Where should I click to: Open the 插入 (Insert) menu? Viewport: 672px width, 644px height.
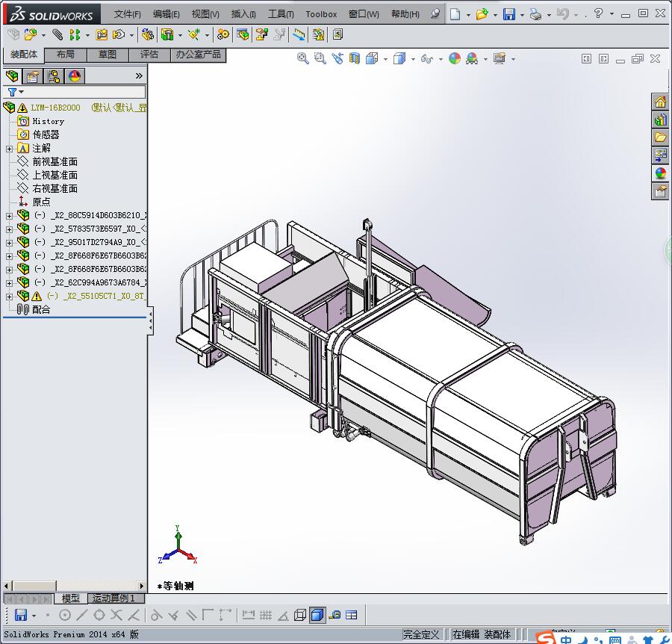[x=243, y=14]
